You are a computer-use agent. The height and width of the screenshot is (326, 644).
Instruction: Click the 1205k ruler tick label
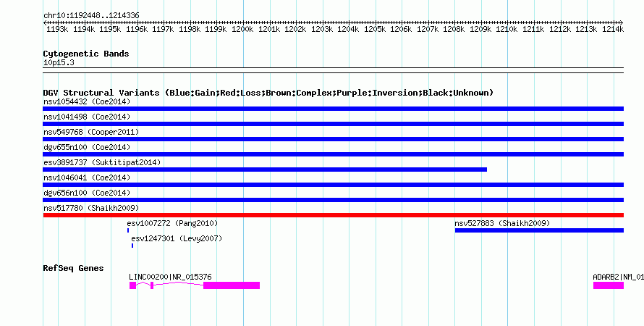(375, 30)
